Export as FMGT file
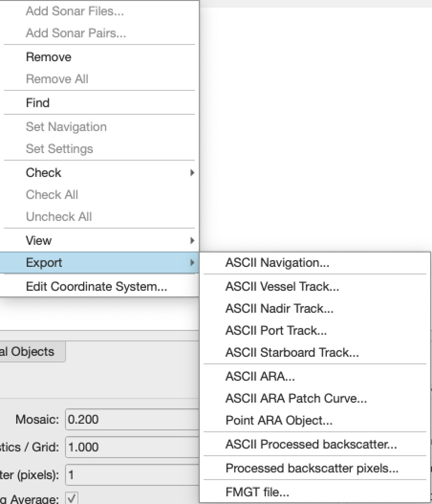 257,492
